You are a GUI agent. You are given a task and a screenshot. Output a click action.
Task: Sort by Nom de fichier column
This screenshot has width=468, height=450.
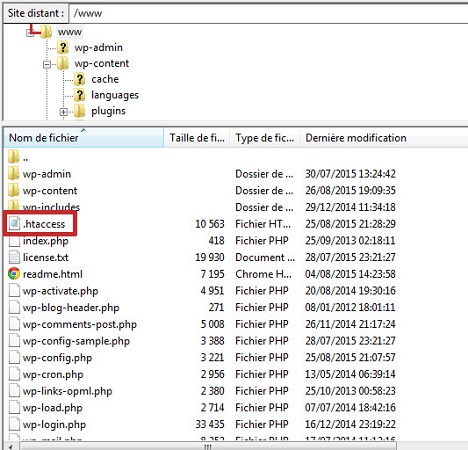click(x=83, y=138)
